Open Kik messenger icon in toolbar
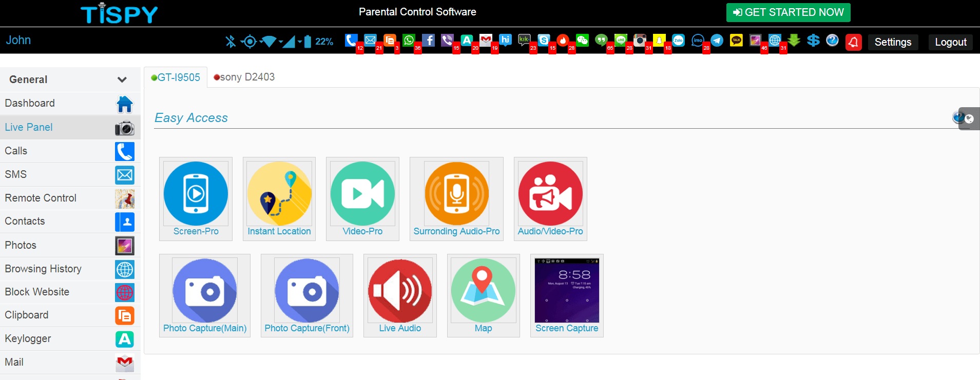980x380 pixels. pos(524,40)
